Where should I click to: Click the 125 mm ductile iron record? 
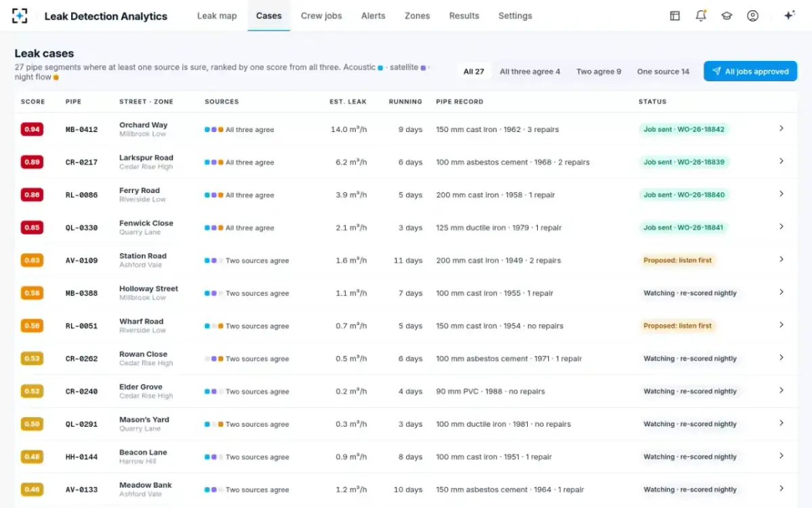(499, 228)
